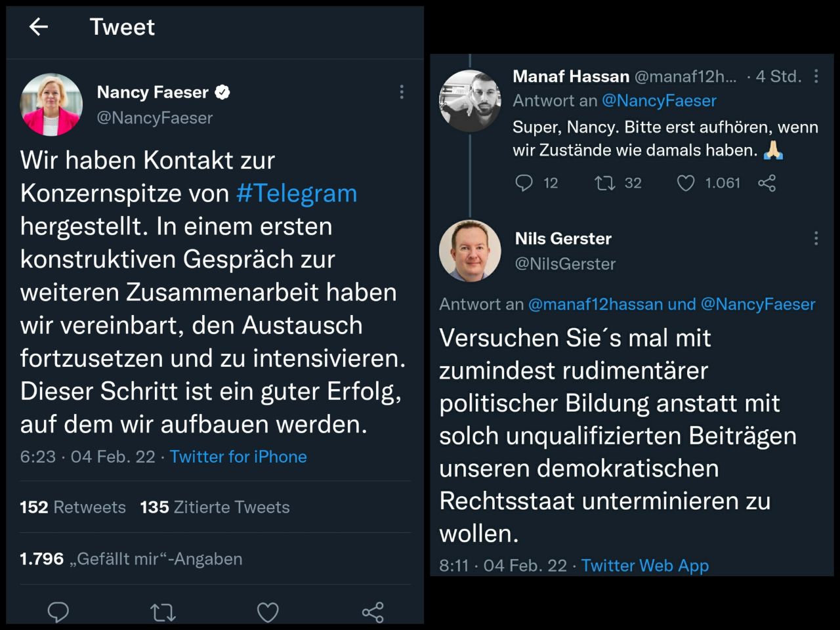
Task: Expand options menu on Nils Gerster's tweet
Action: pyautogui.click(x=816, y=238)
